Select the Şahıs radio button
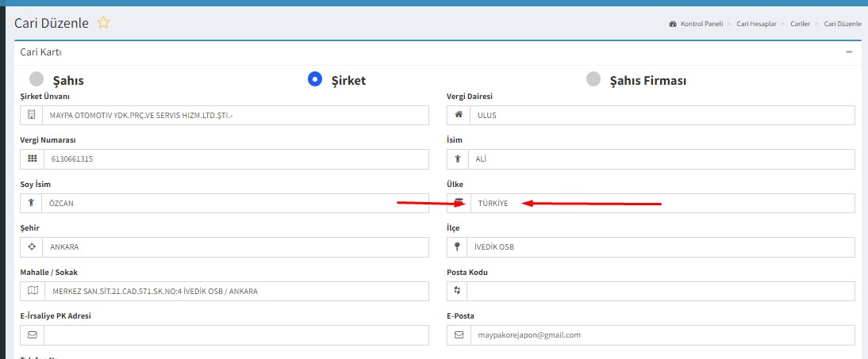868x359 pixels. pos(36,79)
